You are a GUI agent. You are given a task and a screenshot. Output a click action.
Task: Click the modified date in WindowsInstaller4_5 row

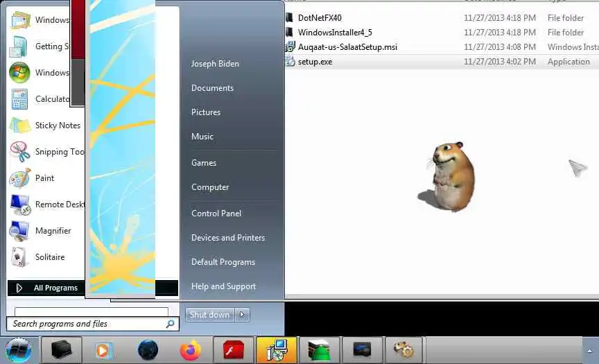(500, 33)
